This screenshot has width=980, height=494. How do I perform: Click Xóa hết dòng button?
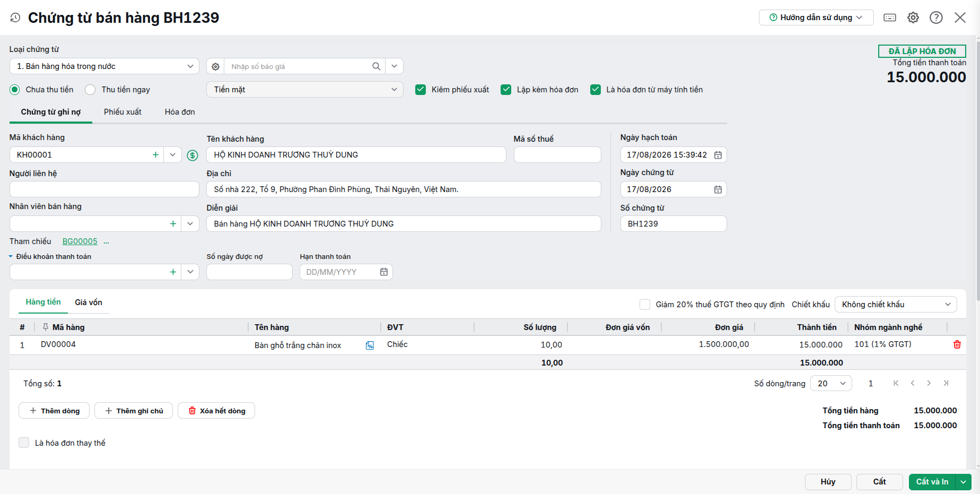coord(216,411)
